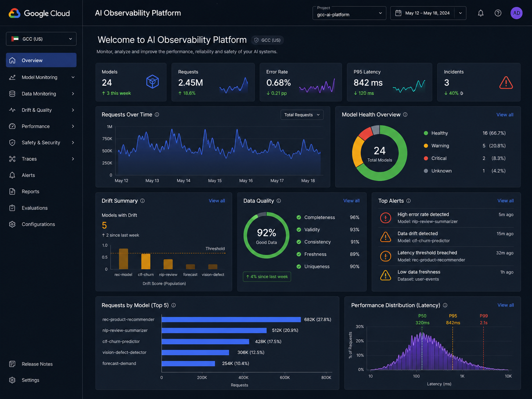
Task: Click the Critical red legend dot
Action: click(x=426, y=158)
